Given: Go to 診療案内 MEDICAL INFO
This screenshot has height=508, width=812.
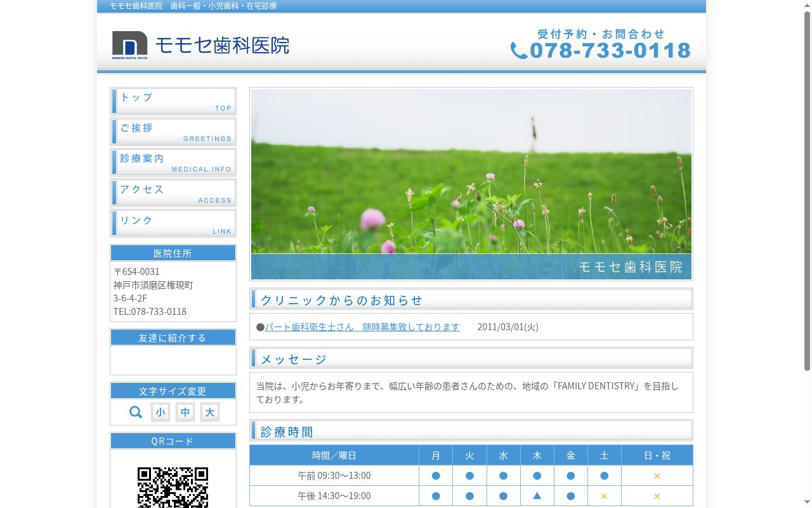Looking at the screenshot, I should (x=173, y=163).
